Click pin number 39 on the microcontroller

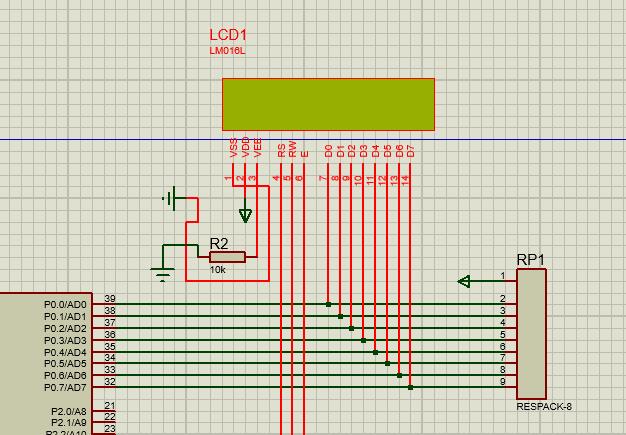tap(110, 299)
